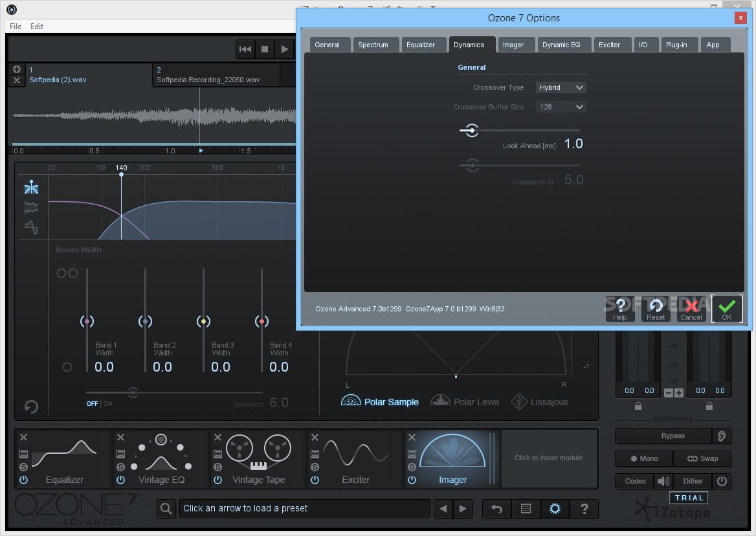Click the skip-to-start transport button
Viewport: 756px width, 536px height.
[x=245, y=49]
